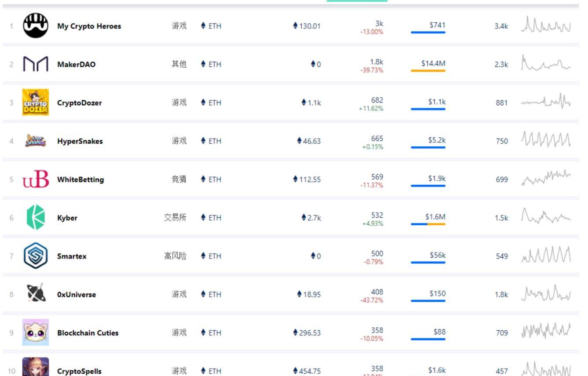
Task: Open the CryptoDozer game icon
Action: 35,102
